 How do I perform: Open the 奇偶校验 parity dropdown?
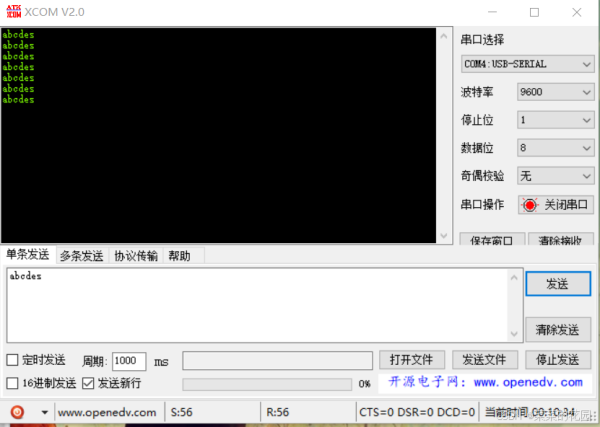(555, 176)
